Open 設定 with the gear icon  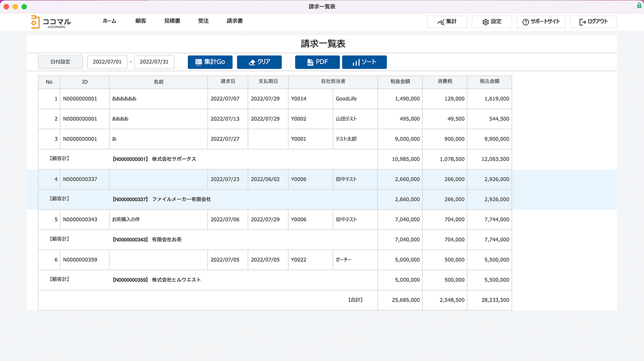tap(492, 22)
